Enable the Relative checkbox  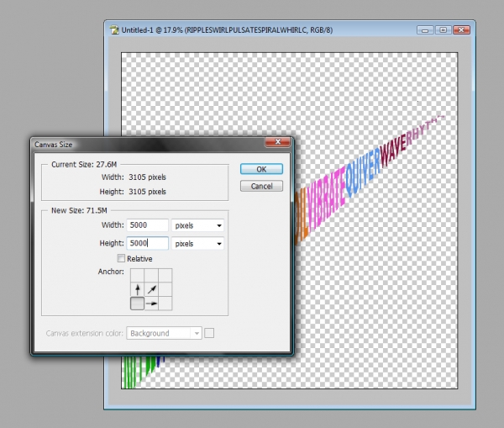click(121, 258)
